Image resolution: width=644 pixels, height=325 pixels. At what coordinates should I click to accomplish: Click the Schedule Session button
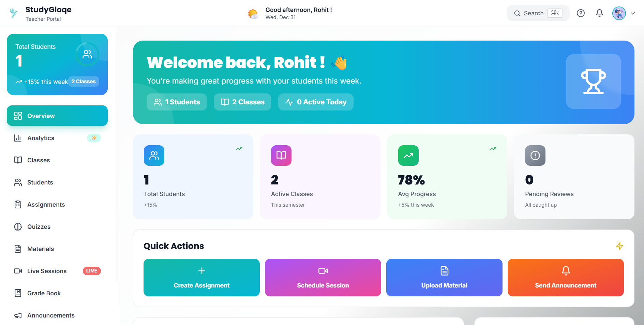pyautogui.click(x=323, y=278)
